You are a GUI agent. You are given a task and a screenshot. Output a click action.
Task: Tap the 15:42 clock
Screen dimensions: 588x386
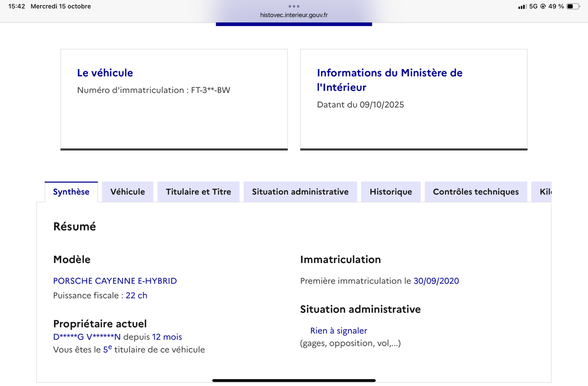coord(17,6)
